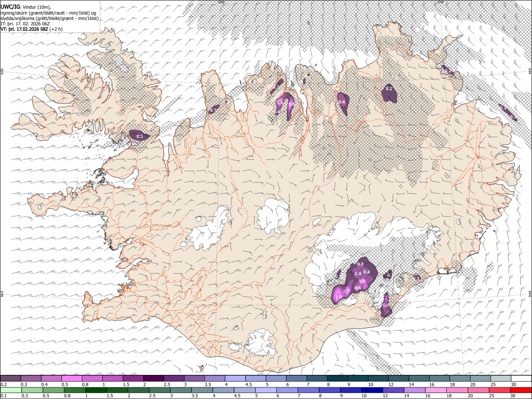Click the purple rain scale swatch for 12
Viewport: 532px width, 399px height.
tap(394, 390)
